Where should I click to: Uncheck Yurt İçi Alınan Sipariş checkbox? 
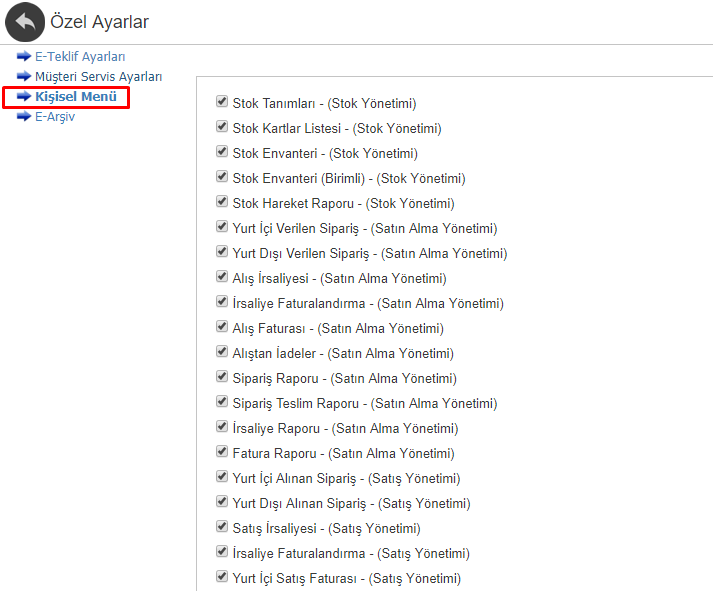[222, 476]
